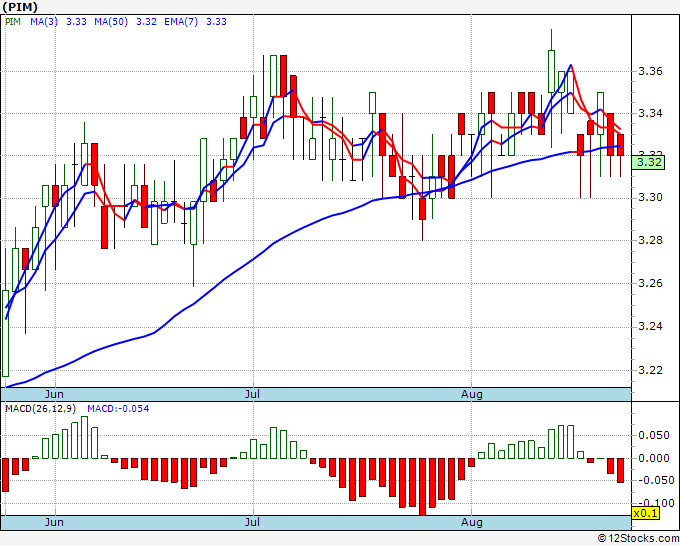The height and width of the screenshot is (546, 680).
Task: Click the 3.24 price axis label
Action: point(651,326)
